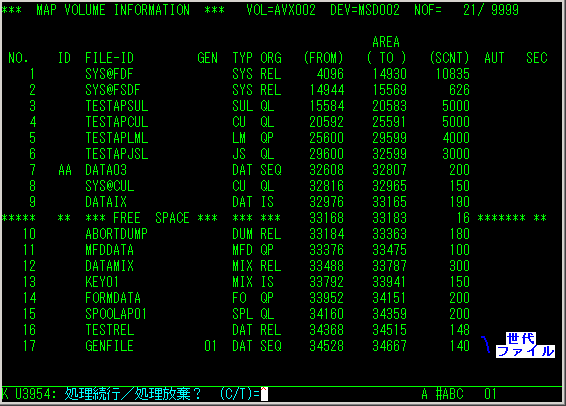The height and width of the screenshot is (406, 566).
Task: Click the FO type of FORMDATA
Action: coord(239,298)
